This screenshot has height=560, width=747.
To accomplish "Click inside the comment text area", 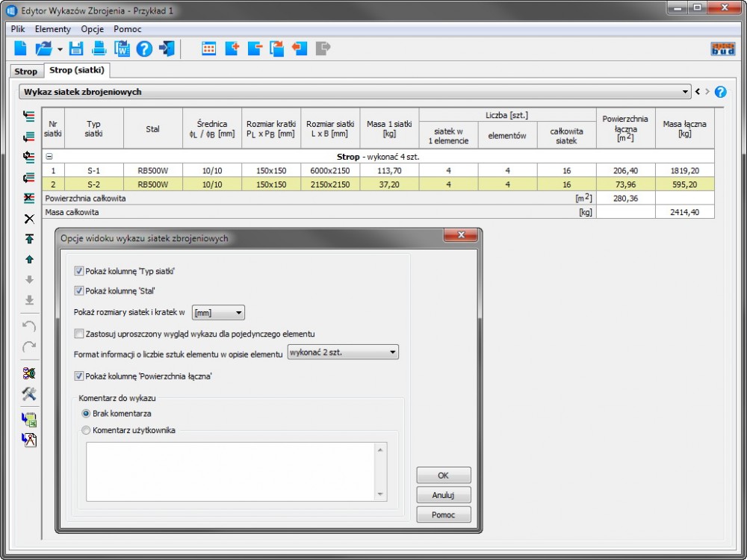I will (x=232, y=471).
